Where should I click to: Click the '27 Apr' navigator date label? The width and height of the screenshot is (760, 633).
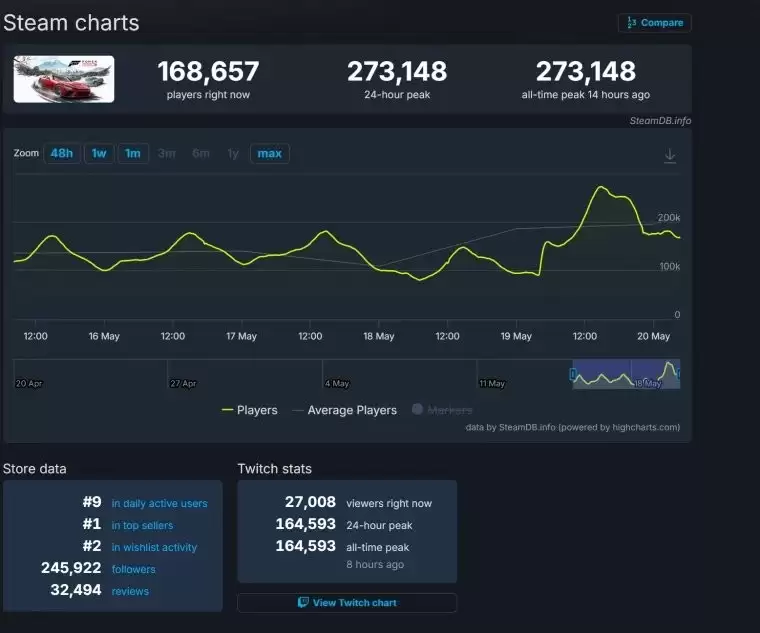coord(183,383)
